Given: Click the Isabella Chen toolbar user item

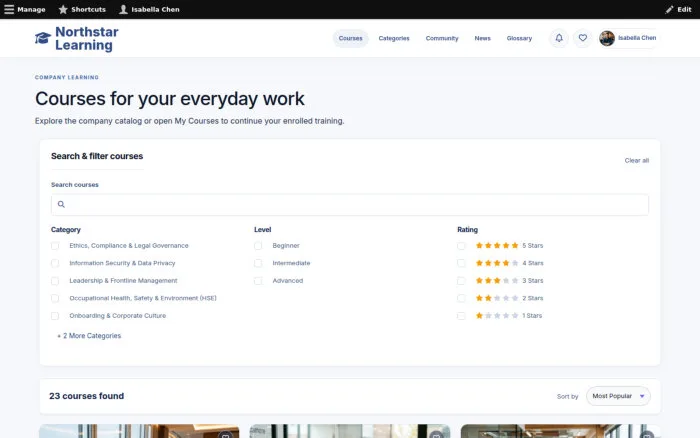Looking at the screenshot, I should tap(149, 9).
